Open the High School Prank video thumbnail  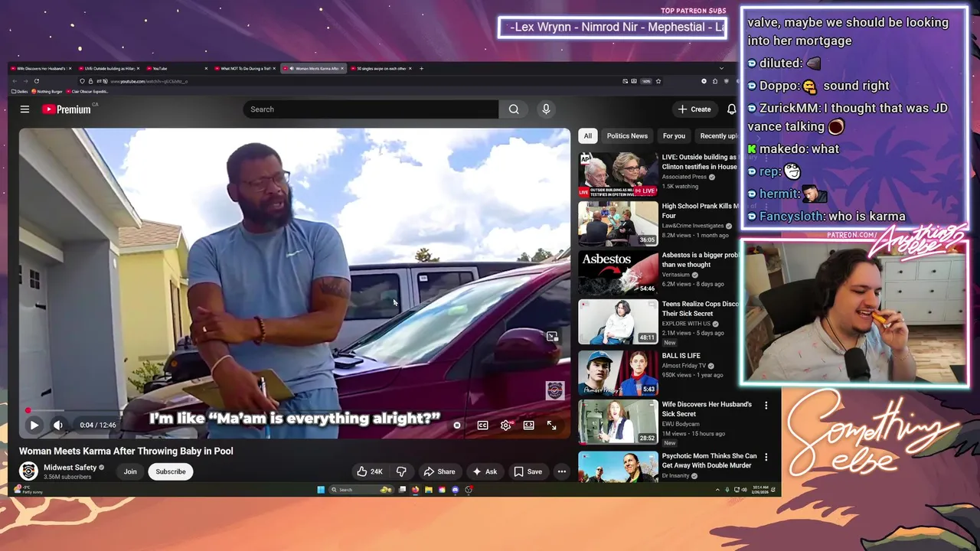click(x=618, y=223)
